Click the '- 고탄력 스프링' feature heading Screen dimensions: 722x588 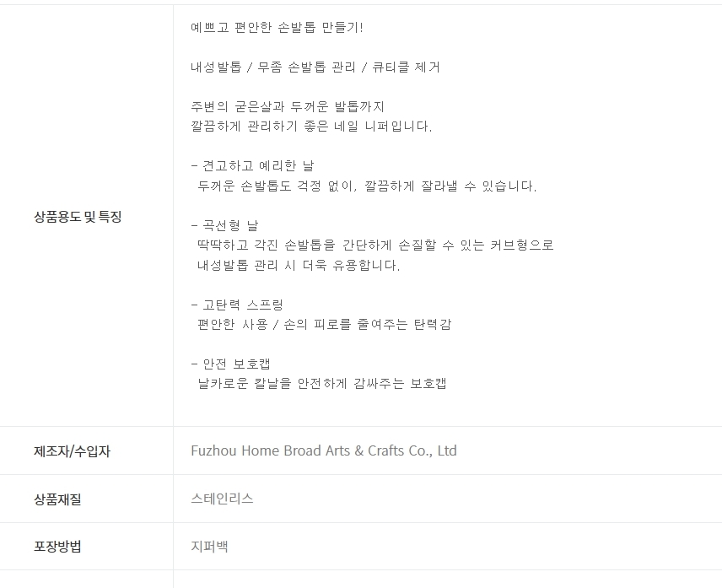click(x=237, y=305)
